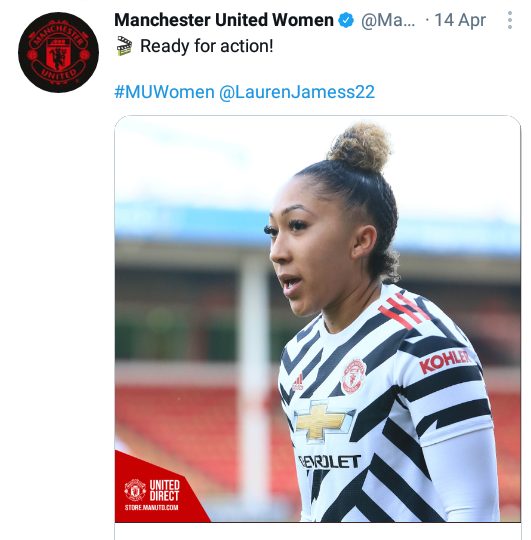531x540 pixels.
Task: Click the Chevrolet wordmark on the shirt
Action: [330, 461]
